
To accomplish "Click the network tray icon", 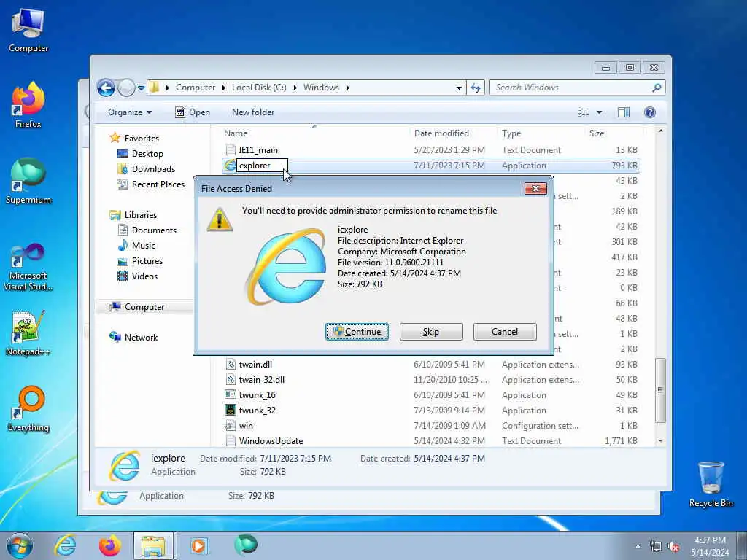I will pos(656,547).
